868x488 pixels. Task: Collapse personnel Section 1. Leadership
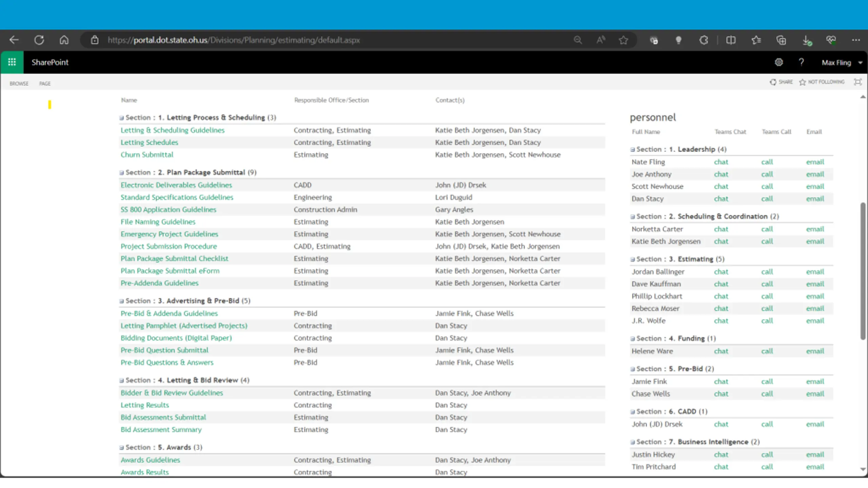(632, 150)
